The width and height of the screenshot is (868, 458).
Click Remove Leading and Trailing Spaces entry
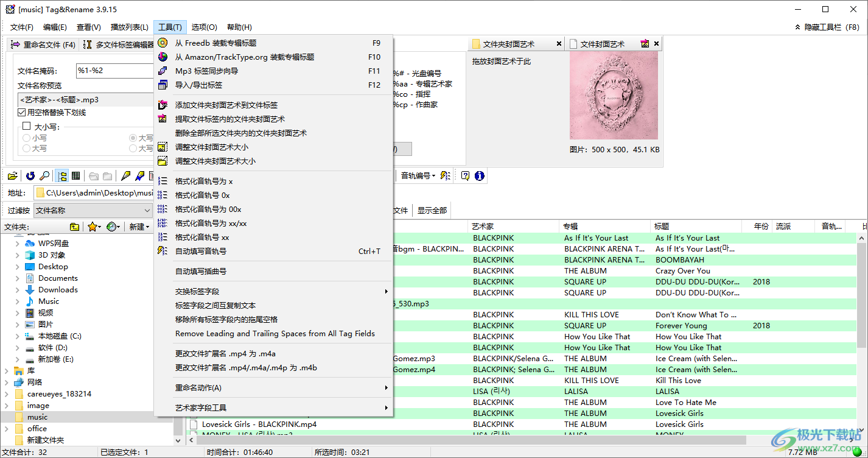click(x=274, y=333)
